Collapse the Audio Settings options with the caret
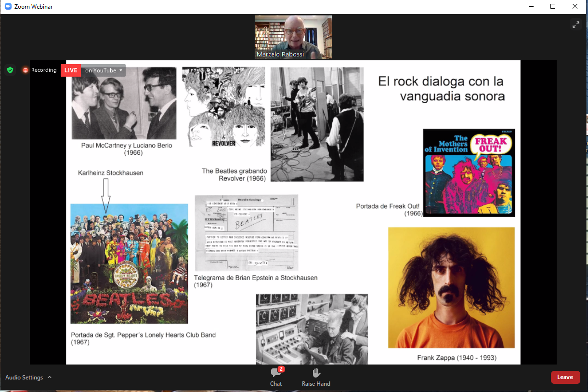Viewport: 588px width, 392px height. [50, 377]
